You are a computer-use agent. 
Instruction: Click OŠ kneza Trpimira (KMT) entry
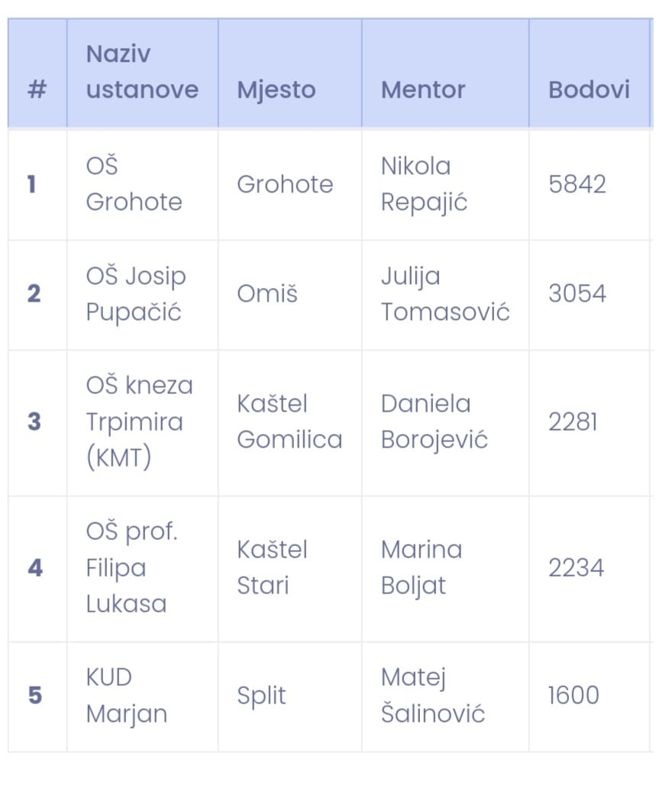[x=140, y=422]
